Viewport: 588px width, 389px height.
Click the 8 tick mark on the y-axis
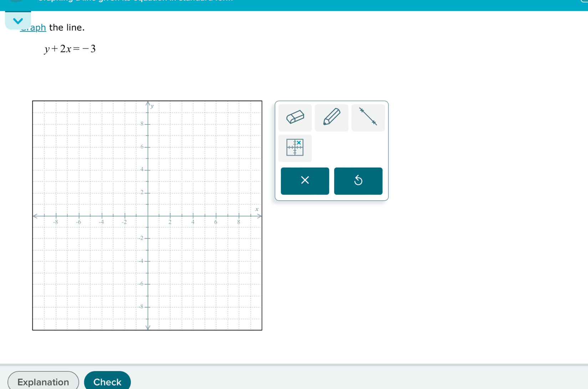(x=148, y=124)
